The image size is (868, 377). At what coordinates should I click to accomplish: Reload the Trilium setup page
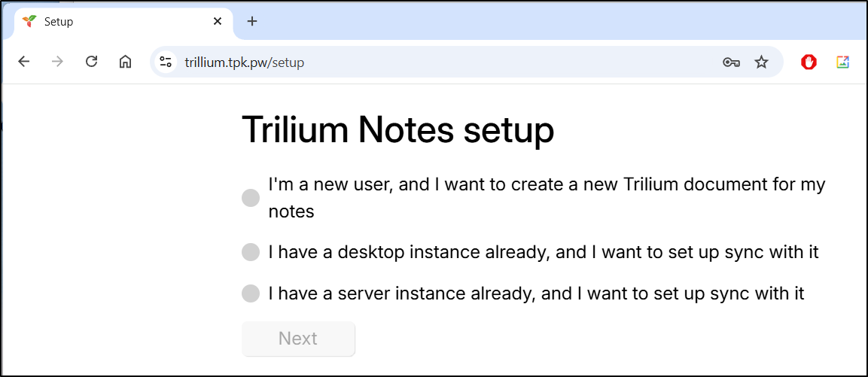pyautogui.click(x=91, y=62)
